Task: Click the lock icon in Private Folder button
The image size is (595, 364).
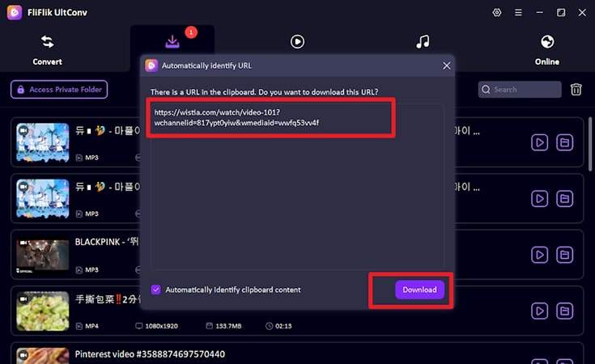Action: (21, 90)
